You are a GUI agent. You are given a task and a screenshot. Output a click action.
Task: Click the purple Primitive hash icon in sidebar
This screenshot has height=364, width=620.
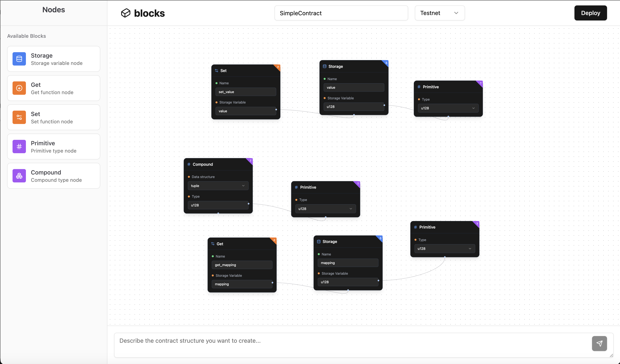pos(19,147)
